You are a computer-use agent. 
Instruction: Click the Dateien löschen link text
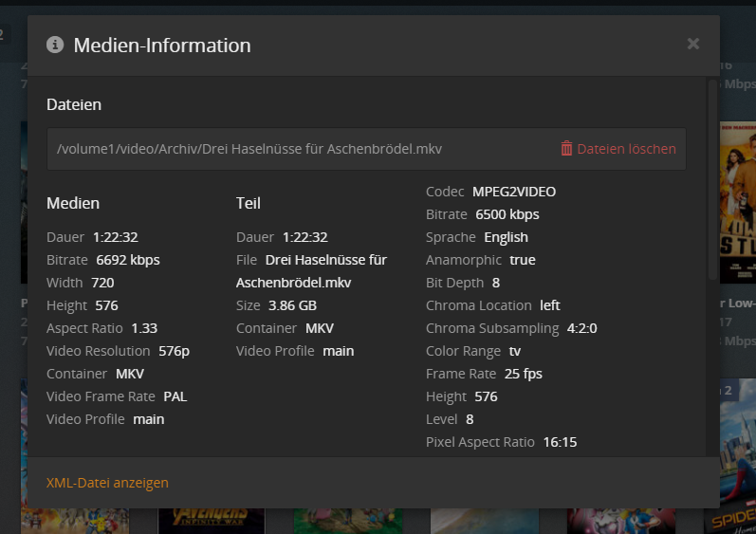pyautogui.click(x=626, y=149)
